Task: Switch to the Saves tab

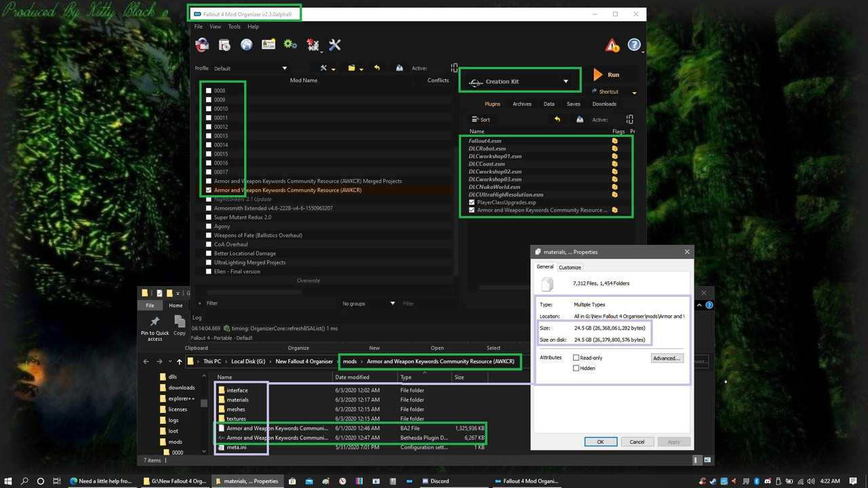Action: pos(573,104)
